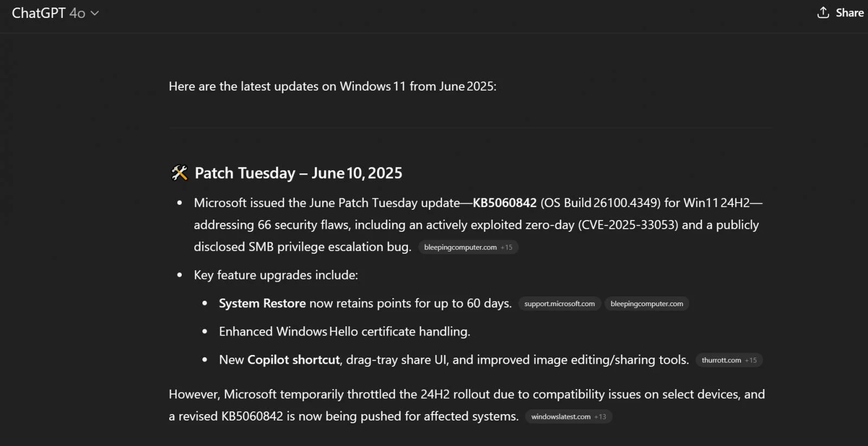Click the Enhanced Windows Hello bullet line
This screenshot has height=446, width=868.
point(344,332)
